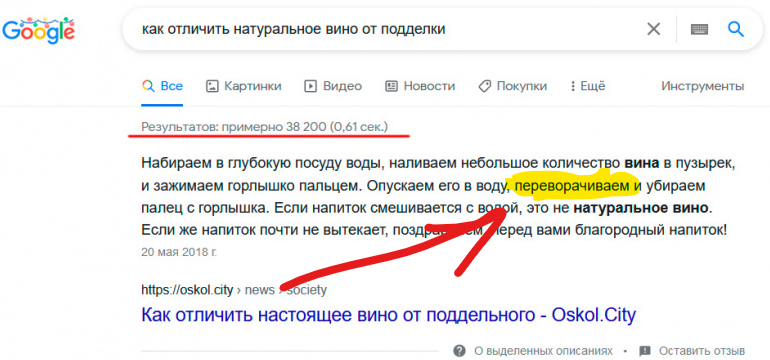The height and width of the screenshot is (360, 770).
Task: Clear the search query with X icon
Action: (653, 29)
